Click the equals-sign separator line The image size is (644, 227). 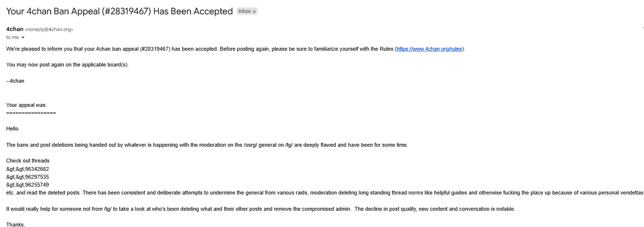[x=31, y=113]
